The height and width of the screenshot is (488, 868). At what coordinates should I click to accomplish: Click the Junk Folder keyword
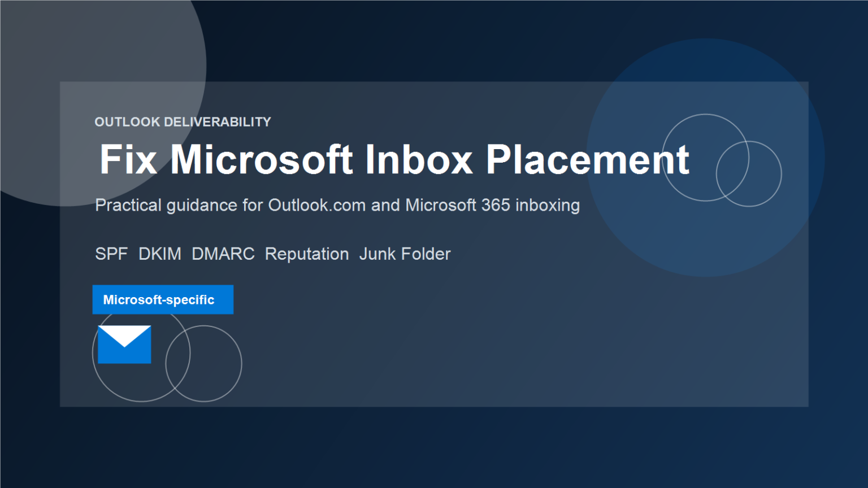pos(405,254)
